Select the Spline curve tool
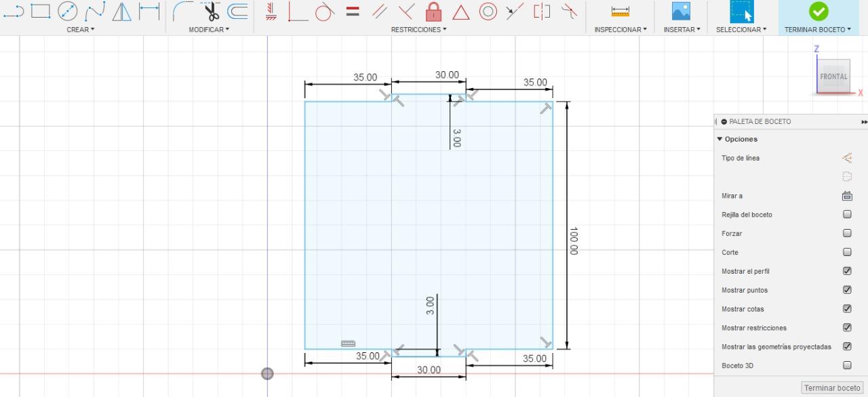 click(x=94, y=11)
